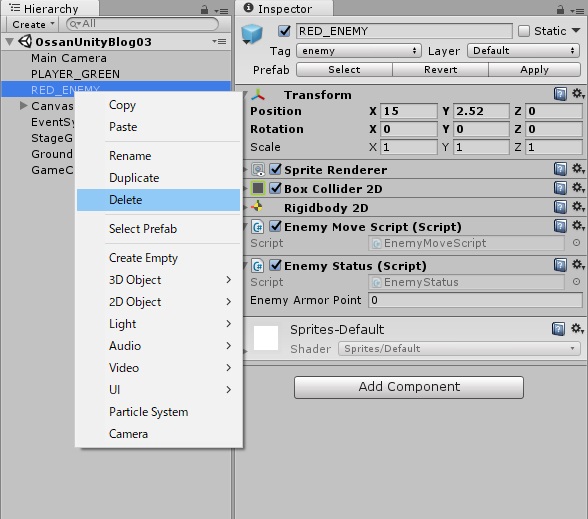
Task: Collapse the OssanUnityBlog03 scene foldout
Action: coord(10,42)
